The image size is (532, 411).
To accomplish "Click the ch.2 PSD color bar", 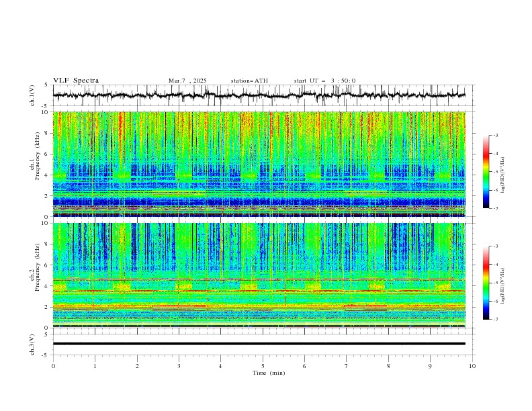I will 486,283.
